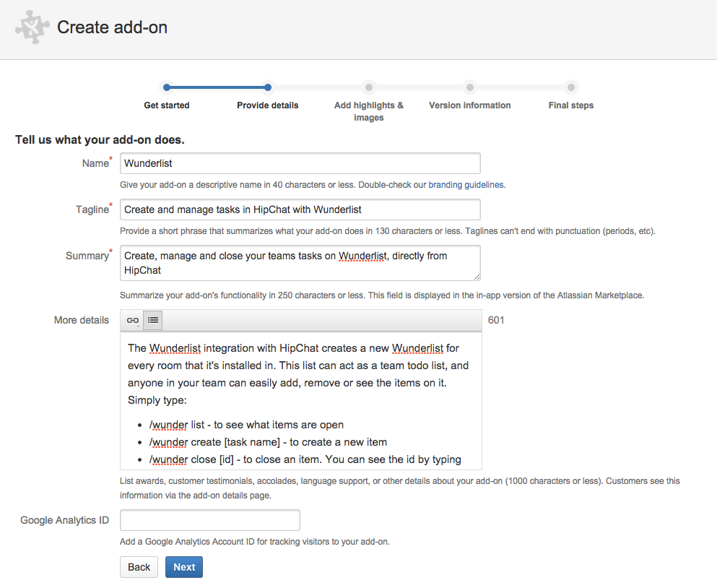
Task: Click the Get started progress dot
Action: click(167, 87)
